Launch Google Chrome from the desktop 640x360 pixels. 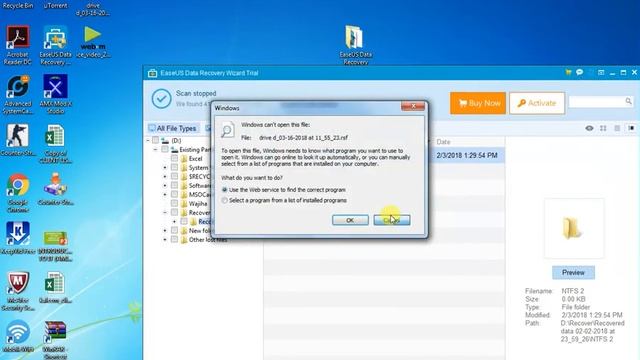coord(18,193)
